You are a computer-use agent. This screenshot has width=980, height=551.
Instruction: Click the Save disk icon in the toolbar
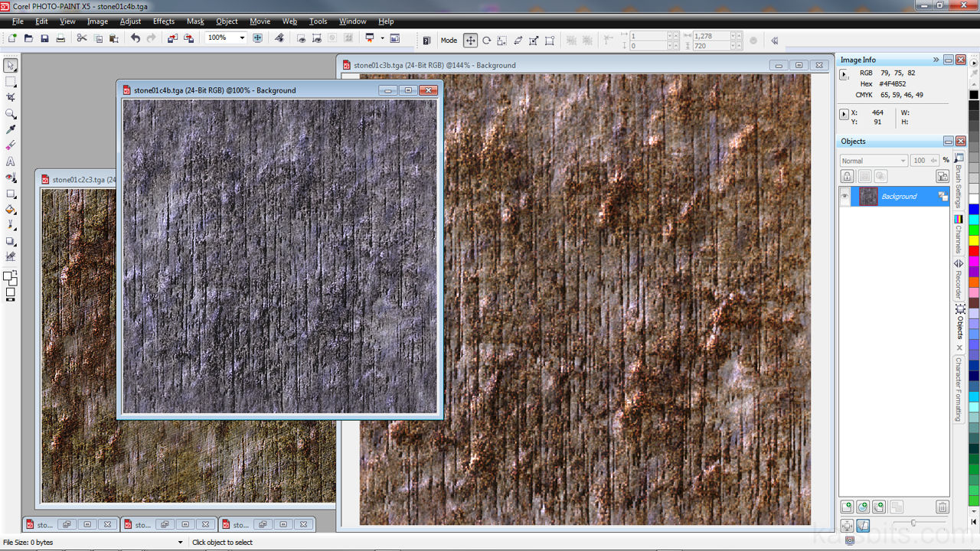pyautogui.click(x=44, y=38)
